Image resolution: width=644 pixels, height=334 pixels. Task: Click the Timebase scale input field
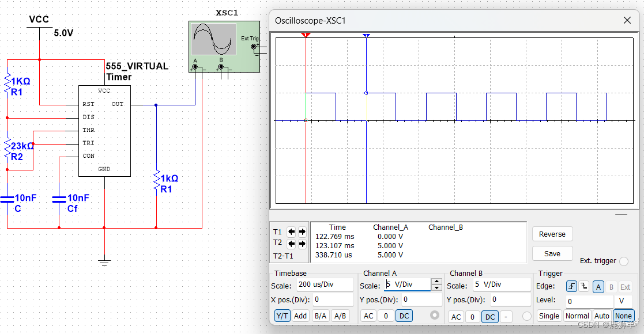click(326, 284)
